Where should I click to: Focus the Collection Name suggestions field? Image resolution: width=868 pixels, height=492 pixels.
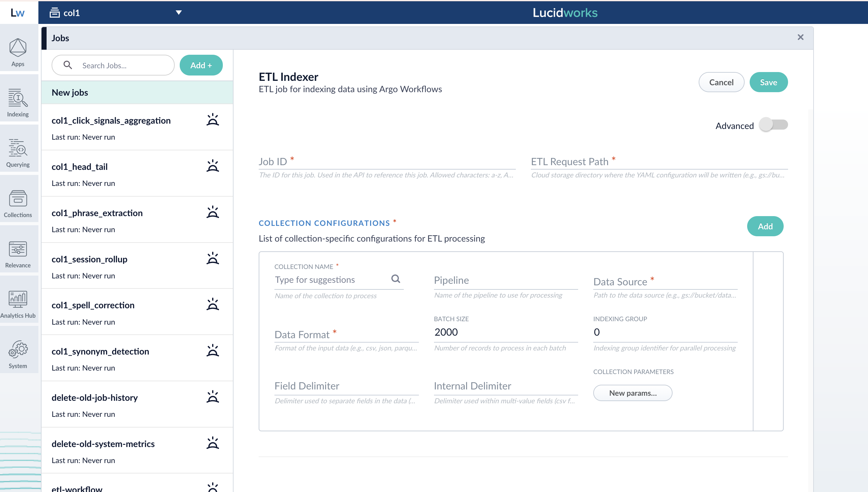339,280
